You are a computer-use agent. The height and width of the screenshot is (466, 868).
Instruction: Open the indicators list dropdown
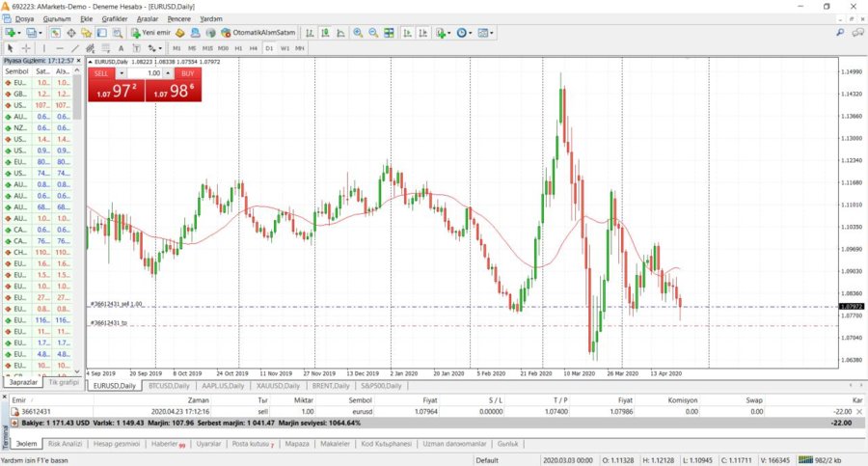451,33
